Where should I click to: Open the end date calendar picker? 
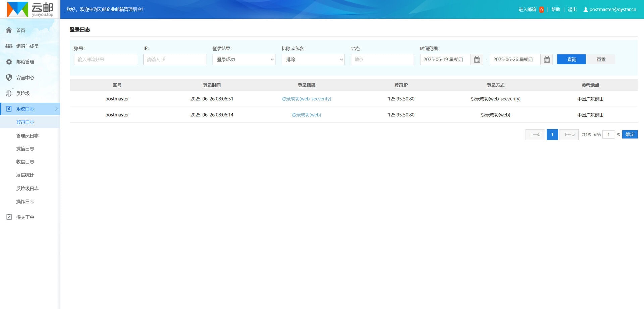point(547,60)
